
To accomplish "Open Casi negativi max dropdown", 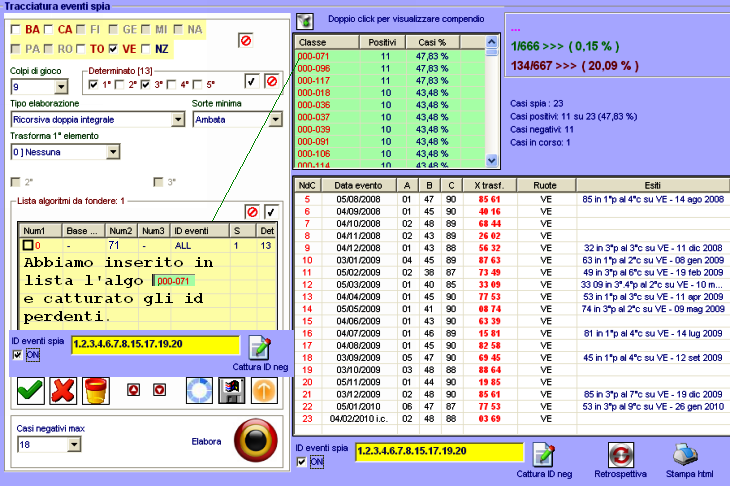I will (x=74, y=445).
